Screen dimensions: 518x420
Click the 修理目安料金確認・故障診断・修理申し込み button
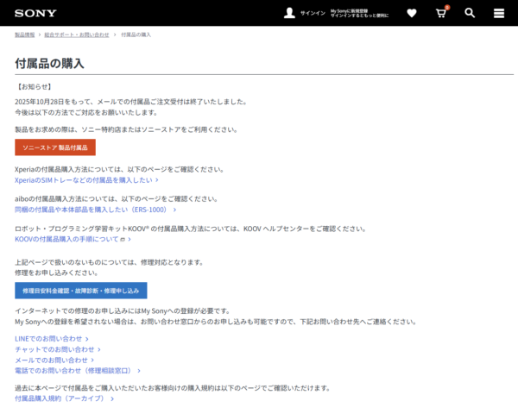81,291
